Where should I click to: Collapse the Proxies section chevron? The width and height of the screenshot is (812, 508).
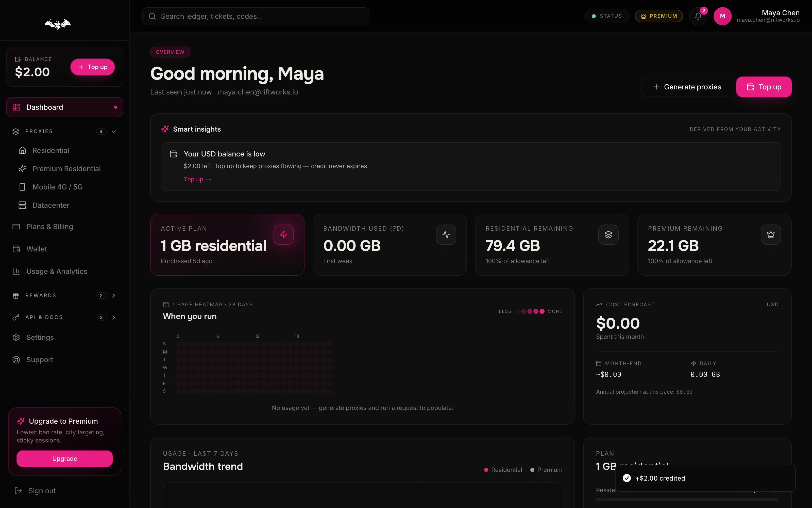click(114, 131)
